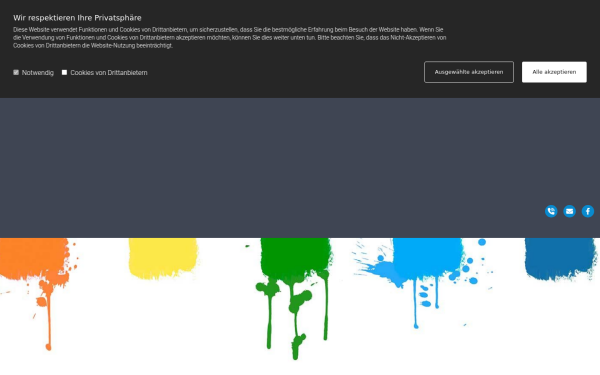Click the cookie notice paragraph text
The width and height of the screenshot is (600, 375).
230,38
